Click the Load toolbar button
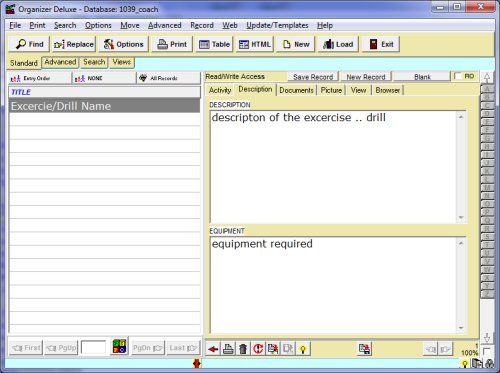 click(338, 44)
